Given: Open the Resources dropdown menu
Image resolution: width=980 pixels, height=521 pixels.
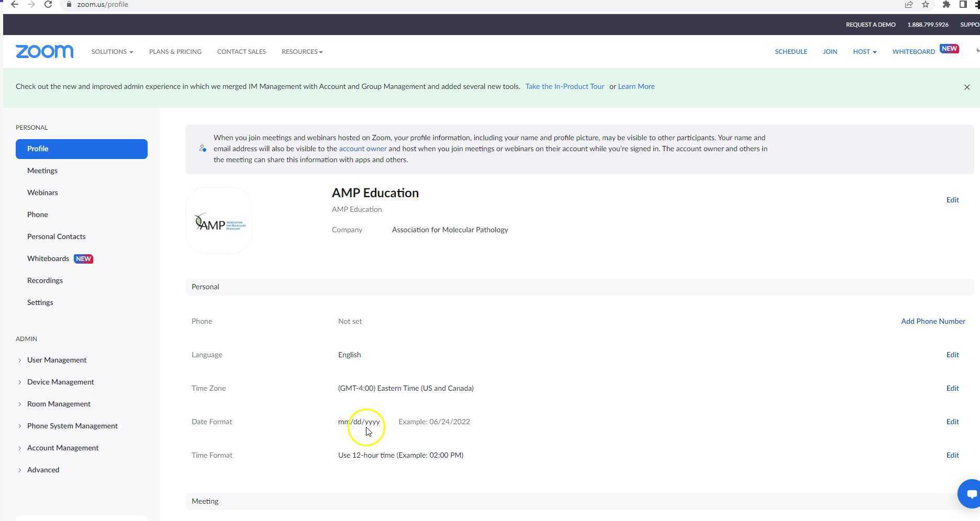Looking at the screenshot, I should [302, 52].
